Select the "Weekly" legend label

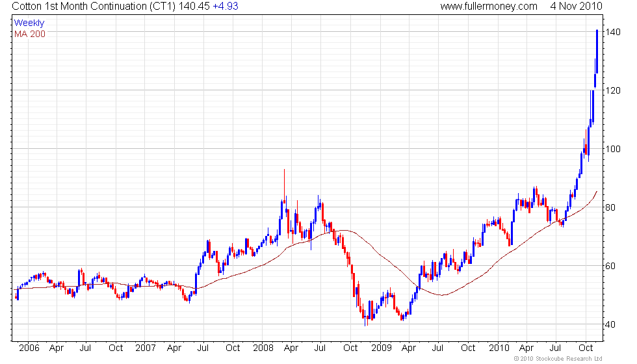pyautogui.click(x=29, y=23)
